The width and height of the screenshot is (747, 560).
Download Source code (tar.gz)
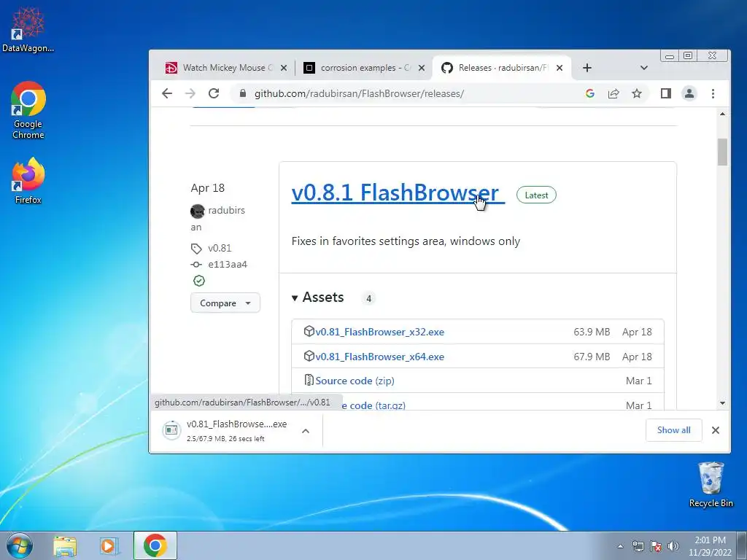[x=374, y=405]
